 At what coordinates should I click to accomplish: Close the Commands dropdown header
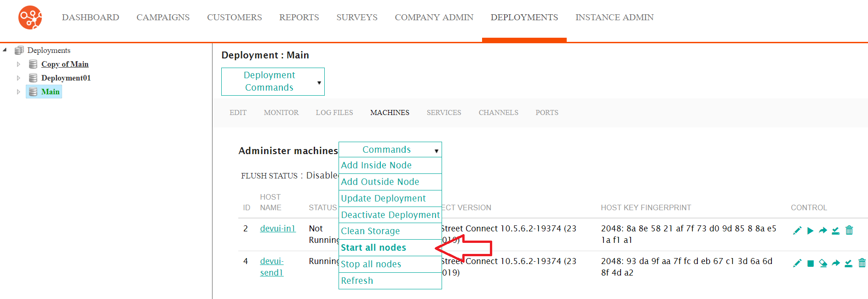(x=390, y=149)
